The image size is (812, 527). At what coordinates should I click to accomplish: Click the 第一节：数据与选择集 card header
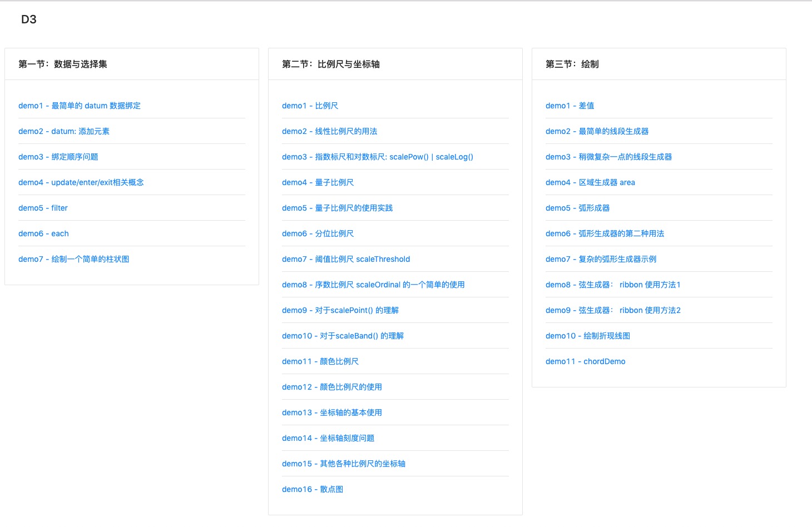point(132,64)
